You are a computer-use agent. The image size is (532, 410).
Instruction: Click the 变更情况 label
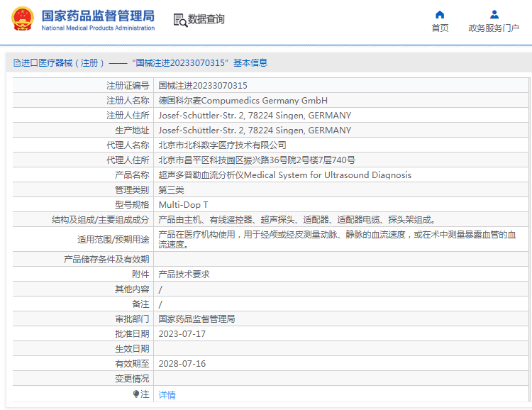pos(133,379)
